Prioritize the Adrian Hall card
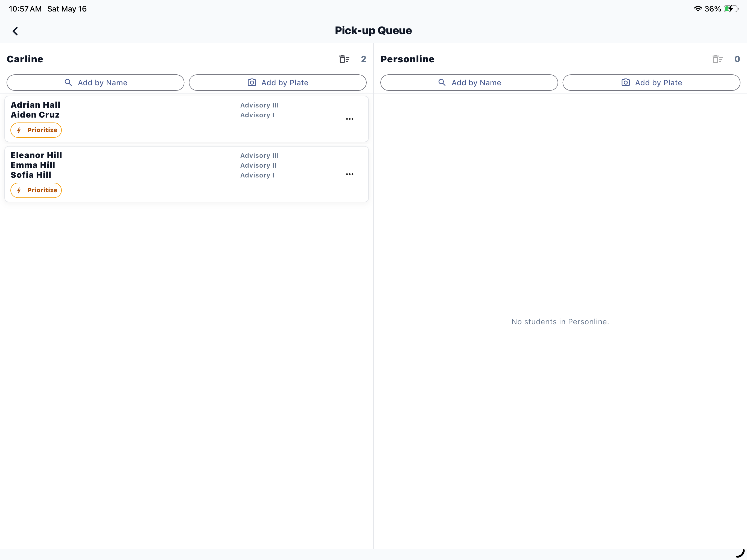 click(x=36, y=130)
